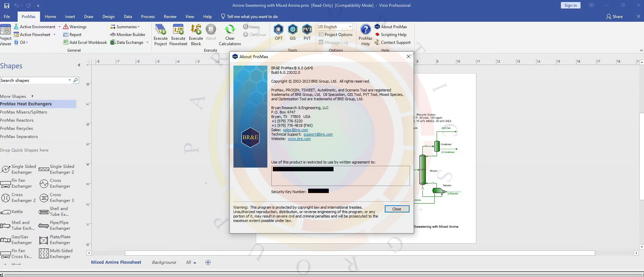The image size is (644, 277).
Task: Click Add Excel Workbook
Action: [x=85, y=42]
